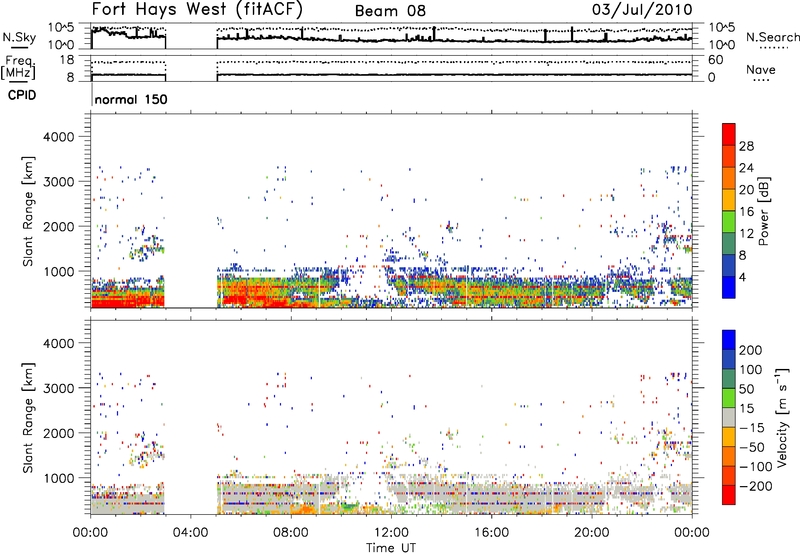800x554 pixels.
Task: Click the 60 tick on the Nave axis
Action: point(715,60)
